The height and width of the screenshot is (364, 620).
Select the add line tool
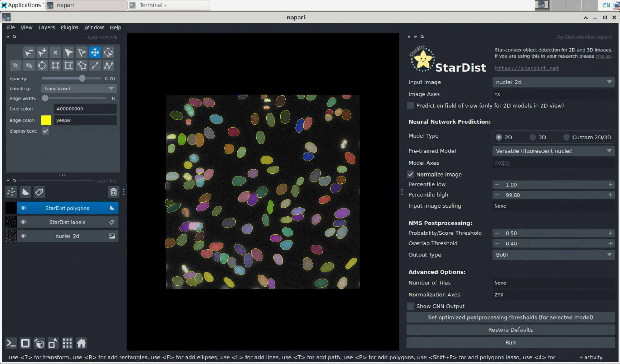(95, 66)
